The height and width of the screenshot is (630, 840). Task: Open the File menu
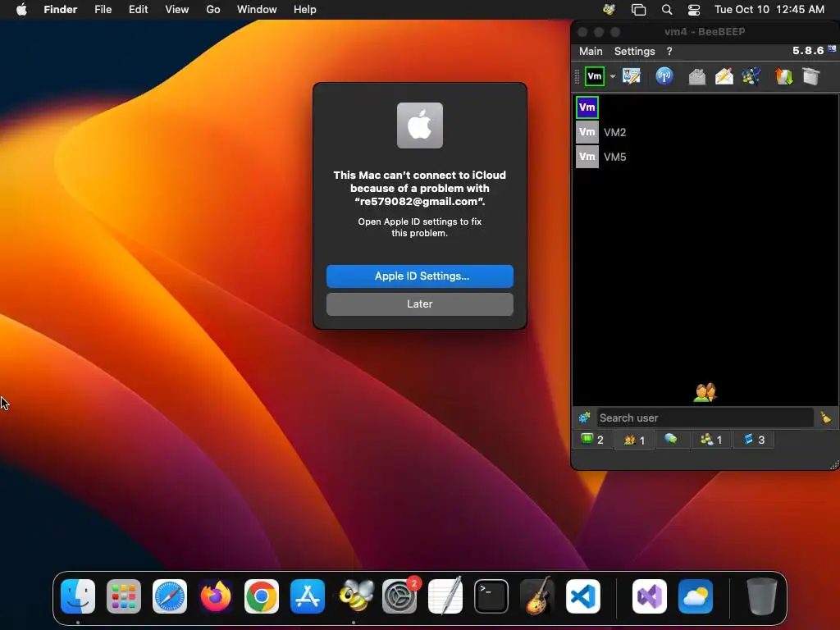103,10
